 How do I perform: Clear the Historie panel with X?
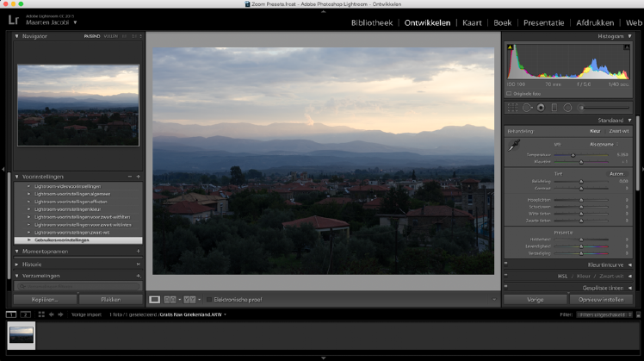[139, 265]
